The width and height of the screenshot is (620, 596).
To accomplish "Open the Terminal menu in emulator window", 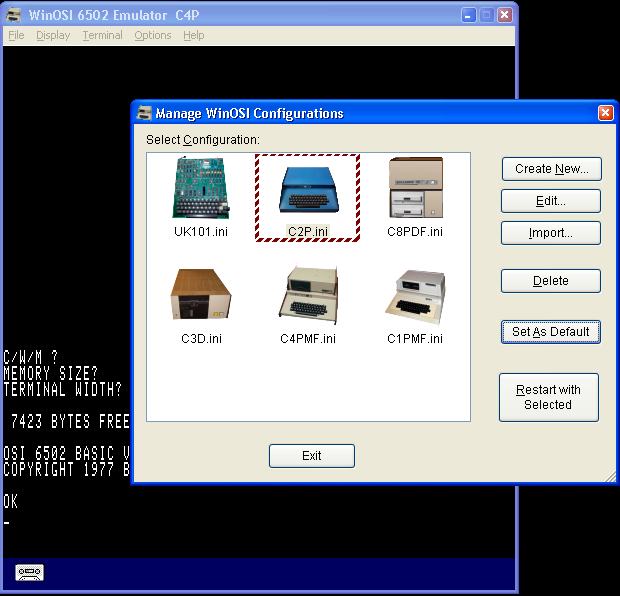I will pyautogui.click(x=102, y=35).
